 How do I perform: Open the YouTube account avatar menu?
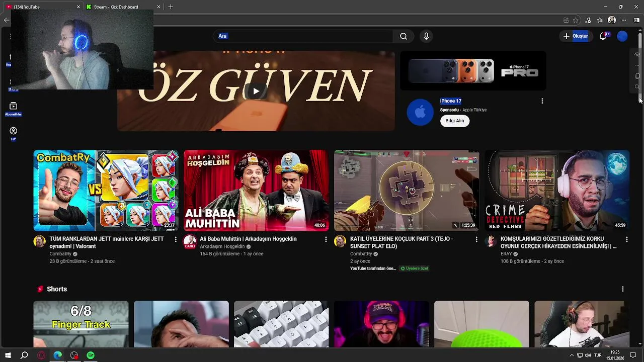click(x=622, y=36)
